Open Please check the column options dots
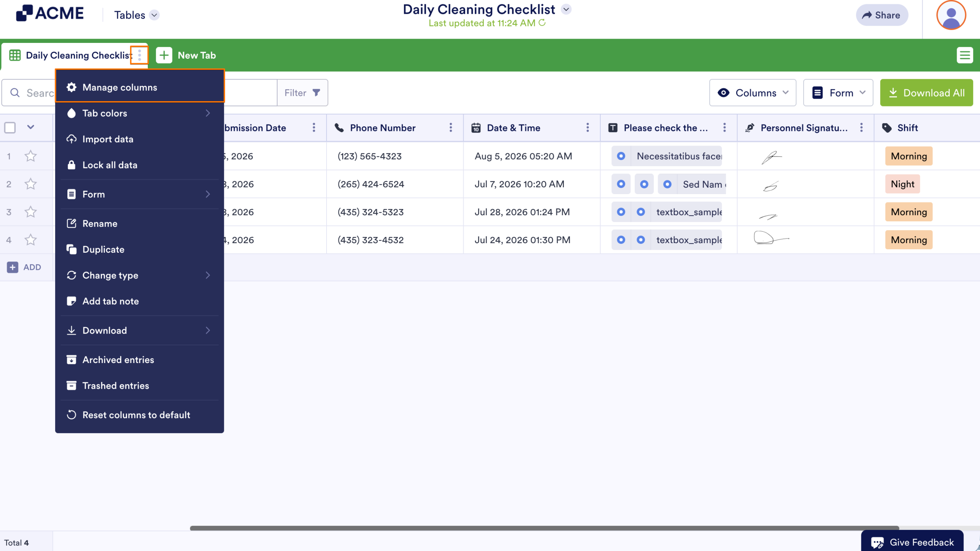The width and height of the screenshot is (980, 551). click(x=724, y=128)
